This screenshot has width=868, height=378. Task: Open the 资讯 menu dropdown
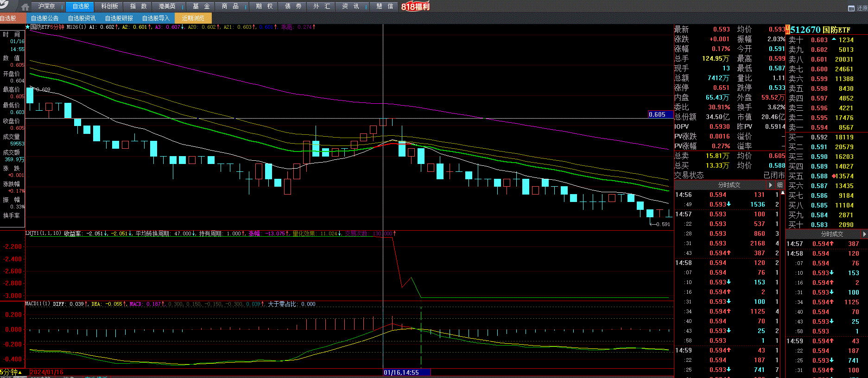coord(366,6)
